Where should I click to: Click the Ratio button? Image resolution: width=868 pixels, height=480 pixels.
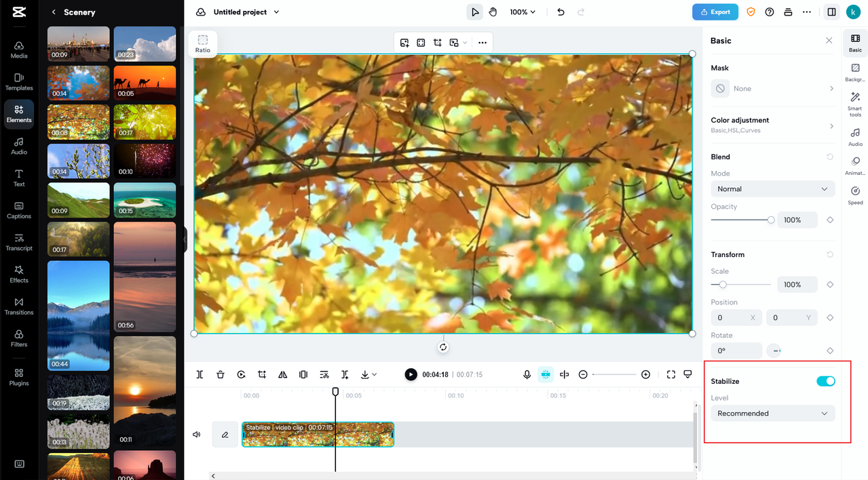pos(203,44)
